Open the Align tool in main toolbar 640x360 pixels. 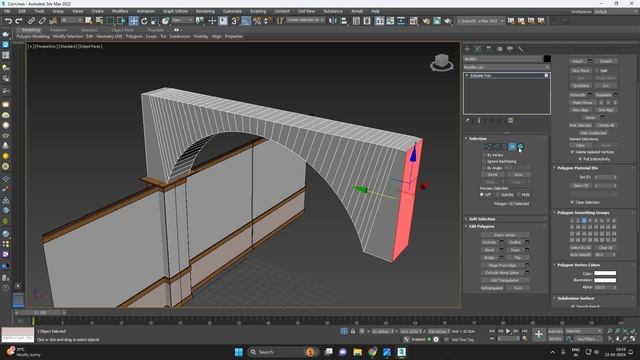pos(344,20)
